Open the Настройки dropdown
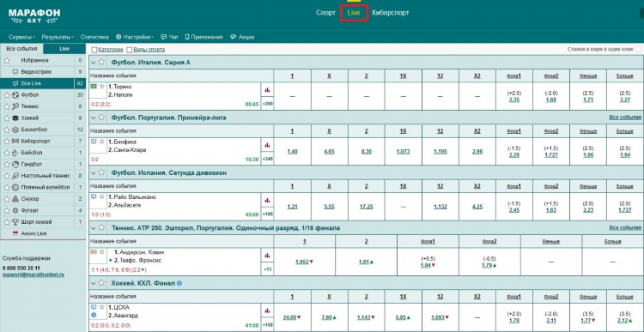Image resolution: width=644 pixels, height=332 pixels. point(135,37)
